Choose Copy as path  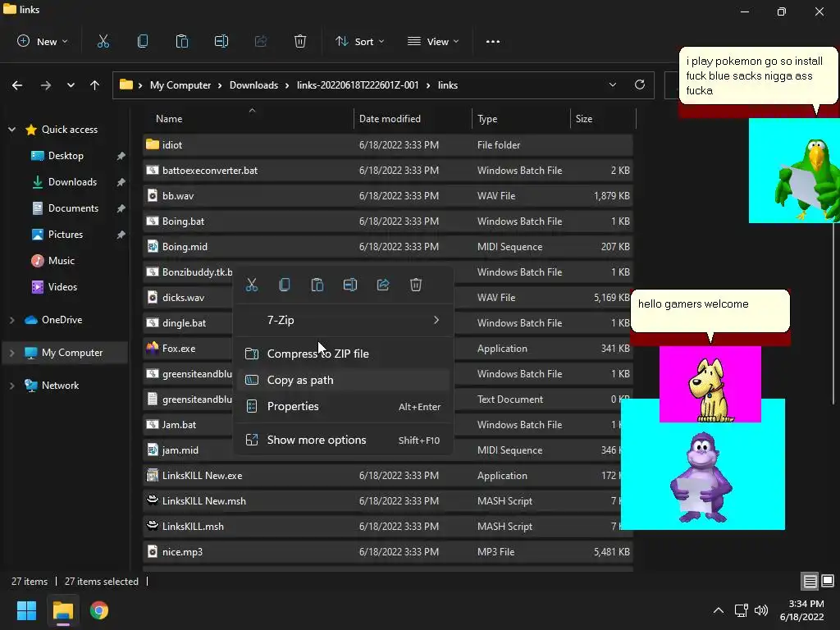pos(344,380)
